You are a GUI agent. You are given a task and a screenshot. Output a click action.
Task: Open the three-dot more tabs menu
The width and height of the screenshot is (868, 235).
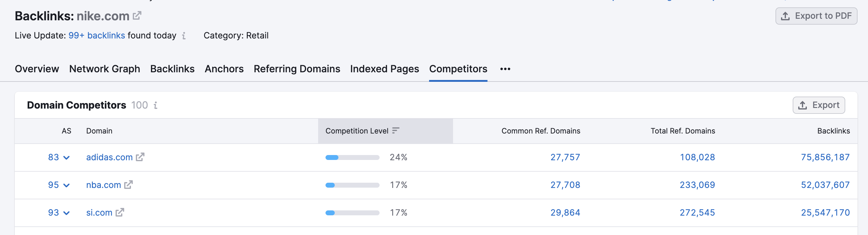click(x=505, y=69)
